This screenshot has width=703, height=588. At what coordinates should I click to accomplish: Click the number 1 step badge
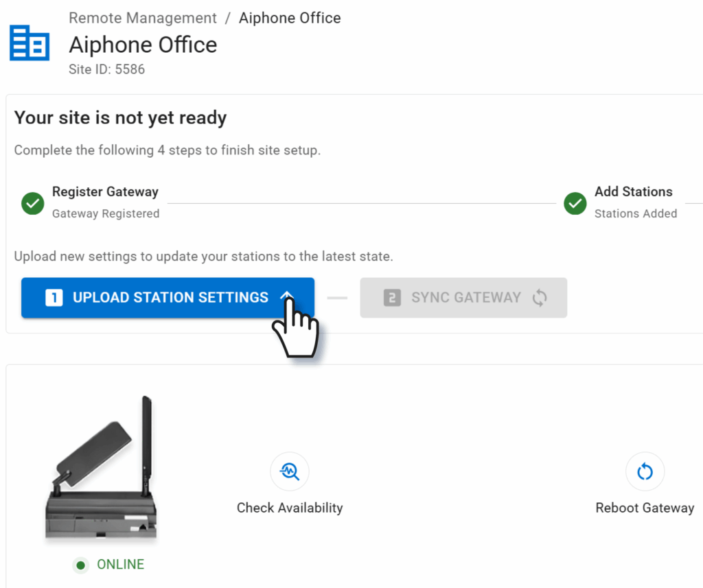[54, 298]
